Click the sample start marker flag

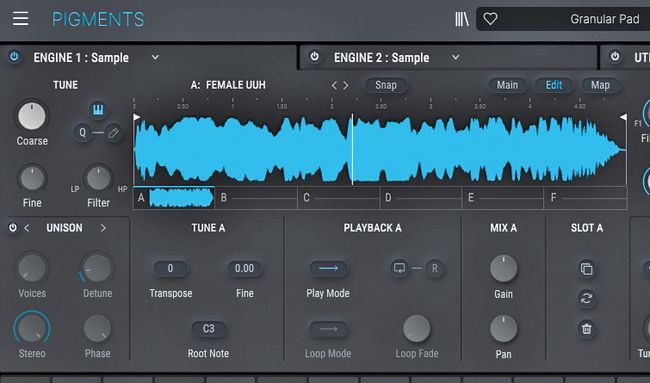pyautogui.click(x=137, y=117)
